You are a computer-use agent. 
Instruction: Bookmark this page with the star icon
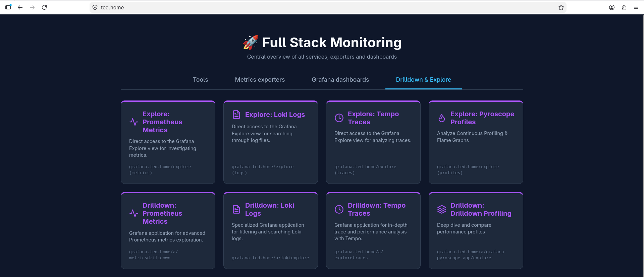tap(561, 7)
